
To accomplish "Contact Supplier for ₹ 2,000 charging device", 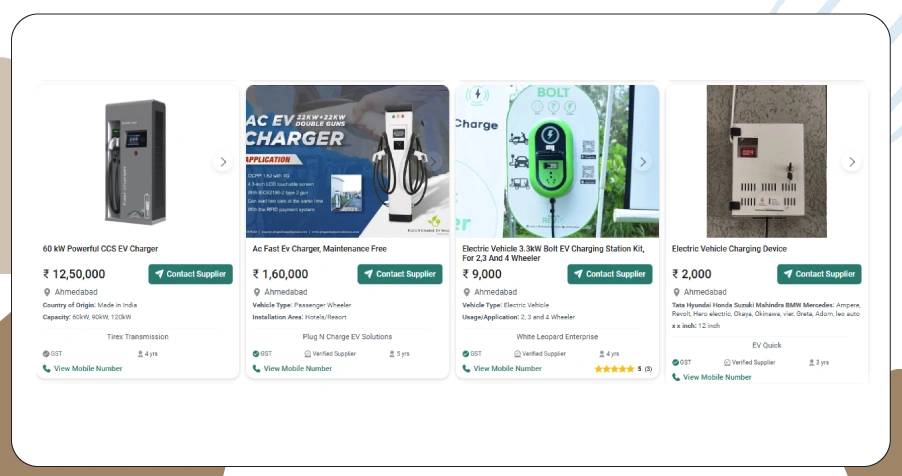I will coord(819,274).
